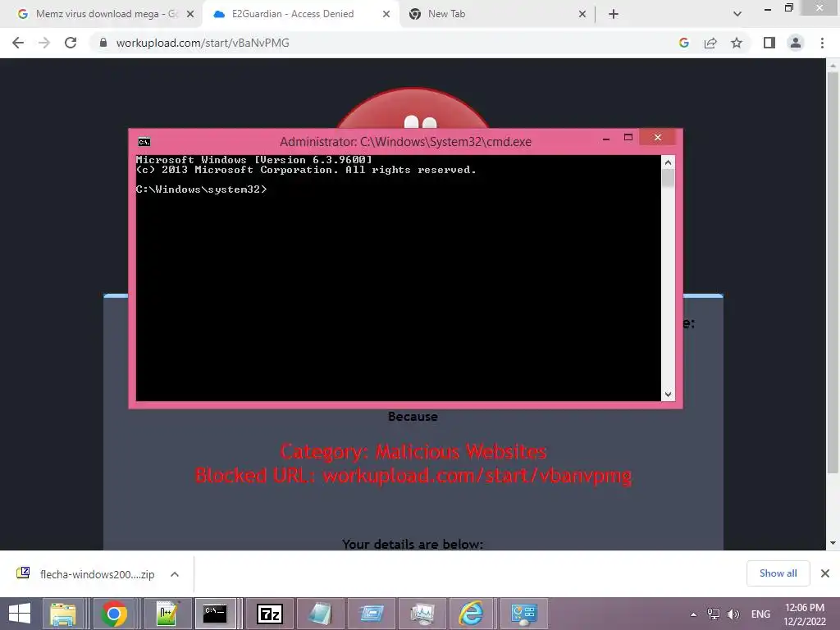840x630 pixels.
Task: Reload the workupload page
Action: [x=71, y=43]
